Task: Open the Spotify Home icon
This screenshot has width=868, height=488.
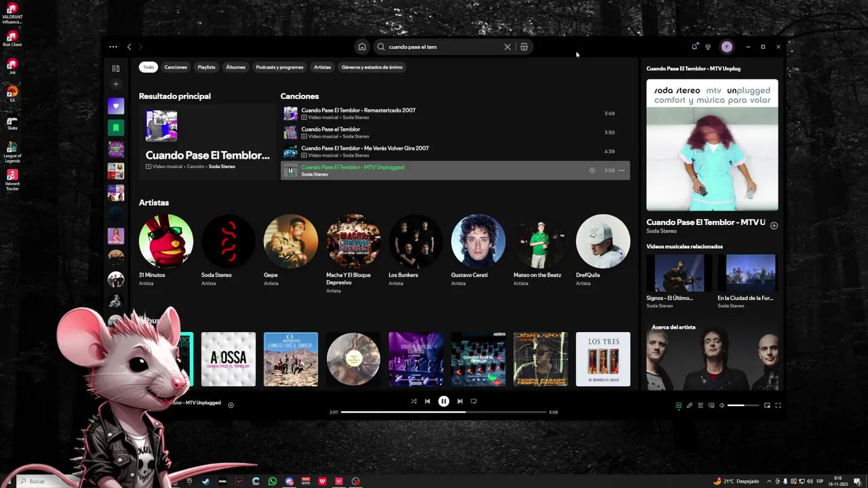Action: (x=362, y=47)
